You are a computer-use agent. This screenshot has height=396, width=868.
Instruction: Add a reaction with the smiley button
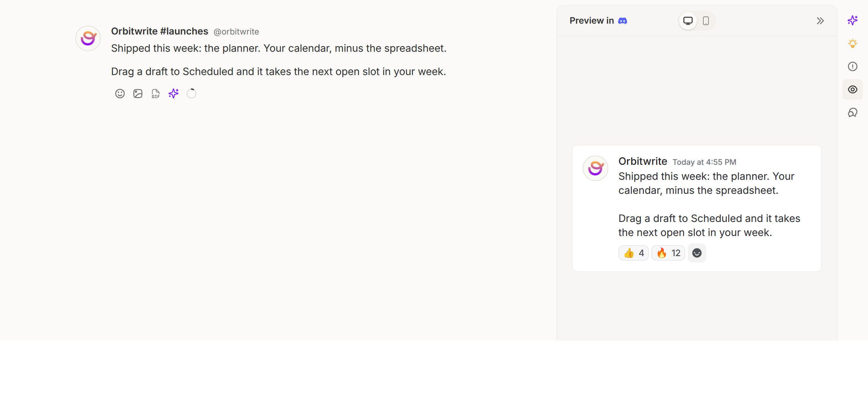[697, 253]
